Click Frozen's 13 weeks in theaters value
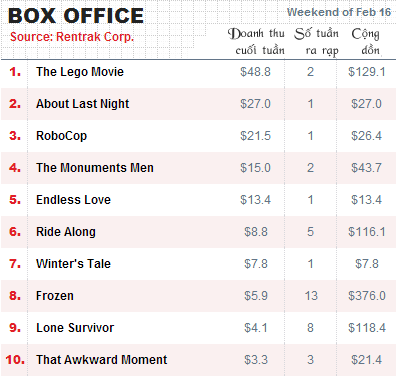 311,296
